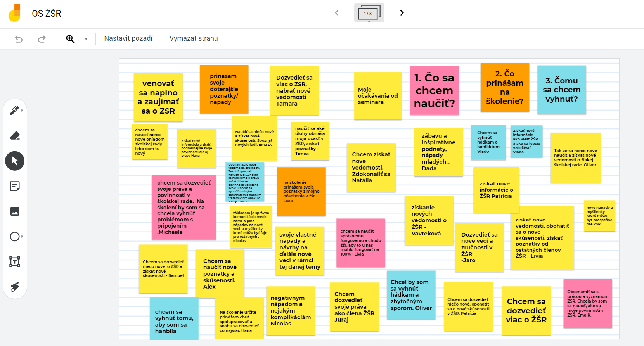Click the Nastavit pozadí button
644x346 pixels.
coord(128,38)
